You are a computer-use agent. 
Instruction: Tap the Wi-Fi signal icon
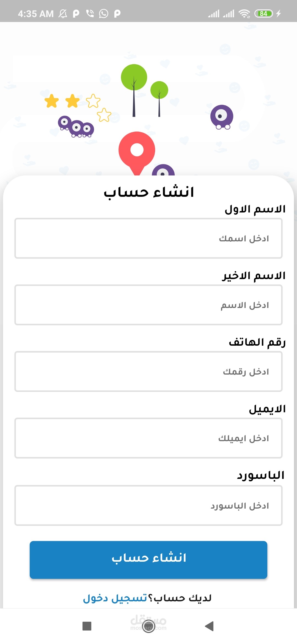[x=244, y=13]
